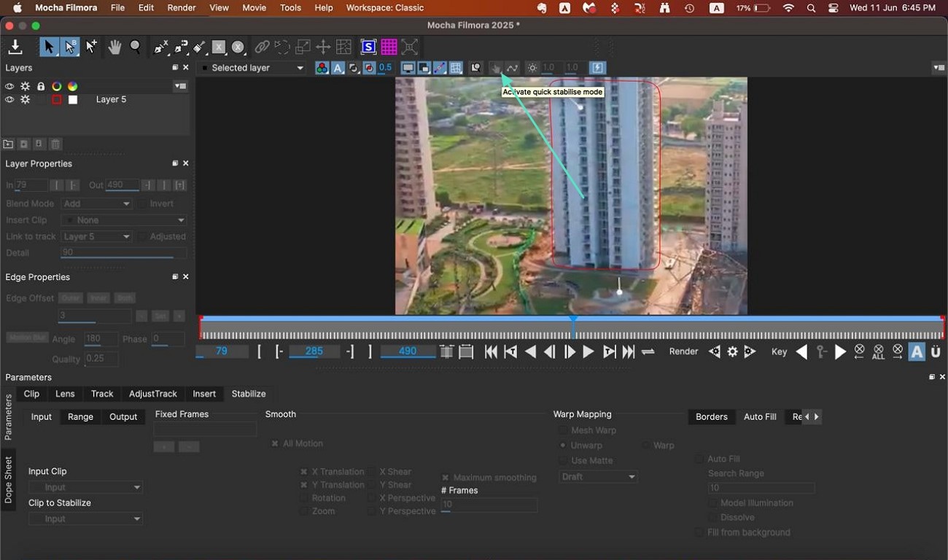This screenshot has height=560, width=948.
Task: Select the Zoom magnifier tool
Action: [x=136, y=47]
